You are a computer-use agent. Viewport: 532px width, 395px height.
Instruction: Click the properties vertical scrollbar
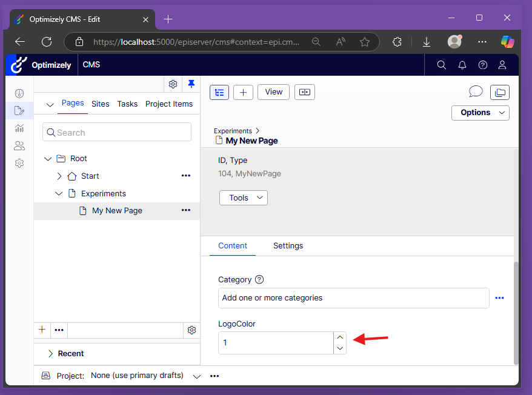[x=516, y=312]
